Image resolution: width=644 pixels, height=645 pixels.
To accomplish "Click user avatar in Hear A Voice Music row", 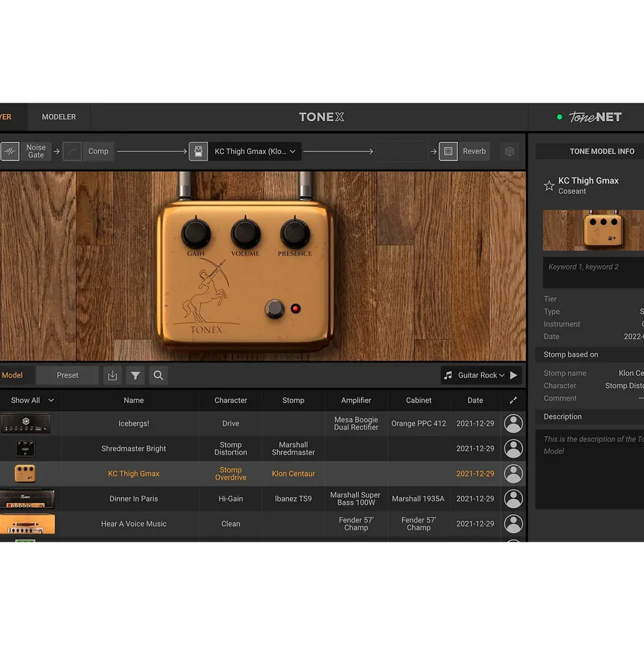I will click(514, 524).
